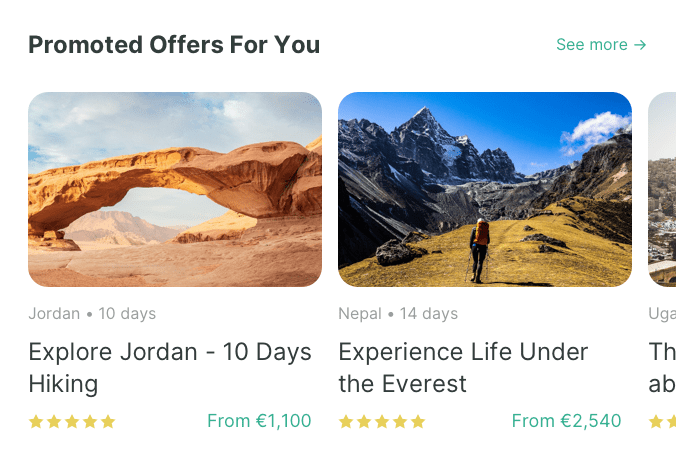676x476 pixels.
Task: Click the From €2,540 price
Action: pos(566,421)
